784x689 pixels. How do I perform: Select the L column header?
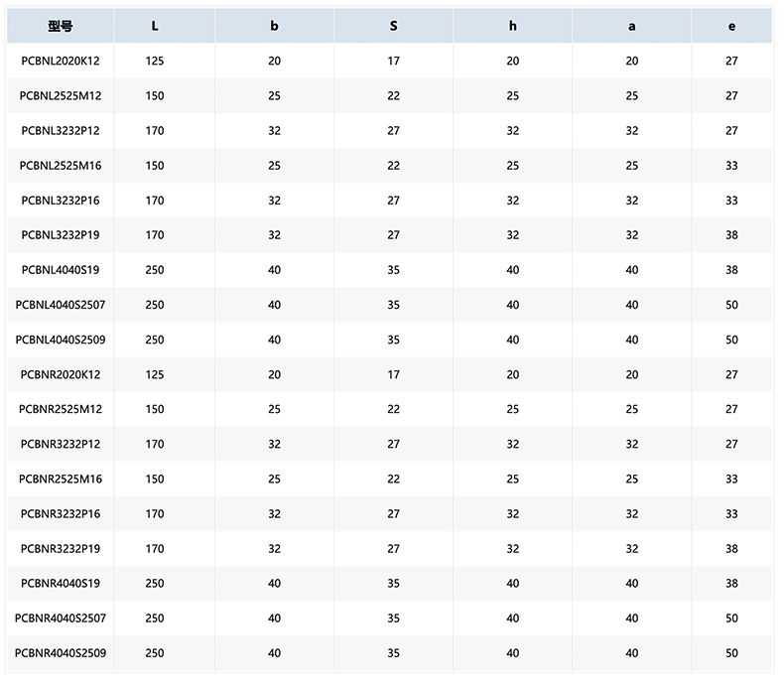[155, 27]
